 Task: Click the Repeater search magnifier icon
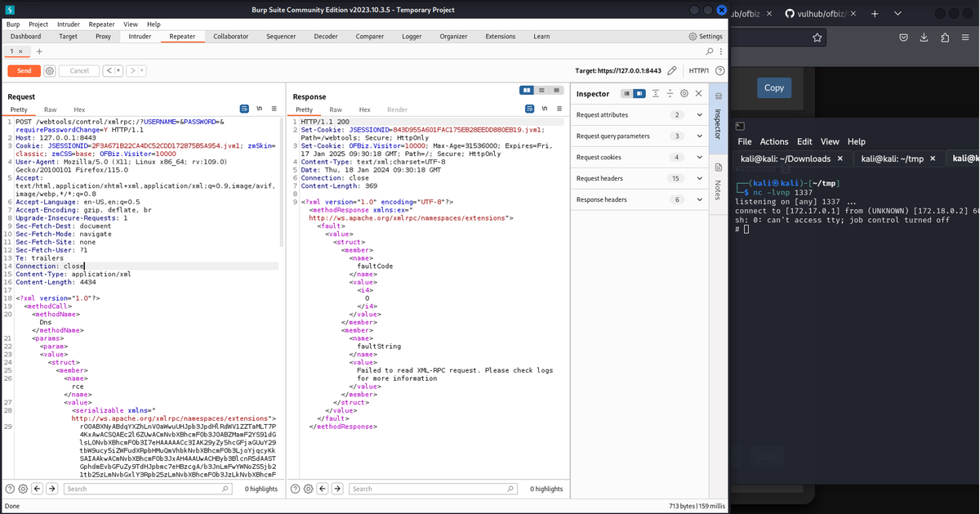tap(709, 51)
